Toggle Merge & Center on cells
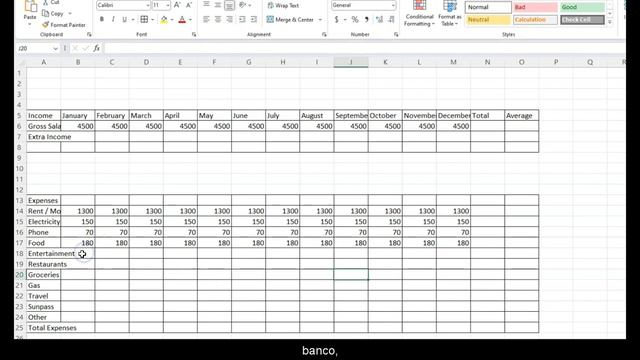Image resolution: width=640 pixels, height=360 pixels. coord(290,19)
